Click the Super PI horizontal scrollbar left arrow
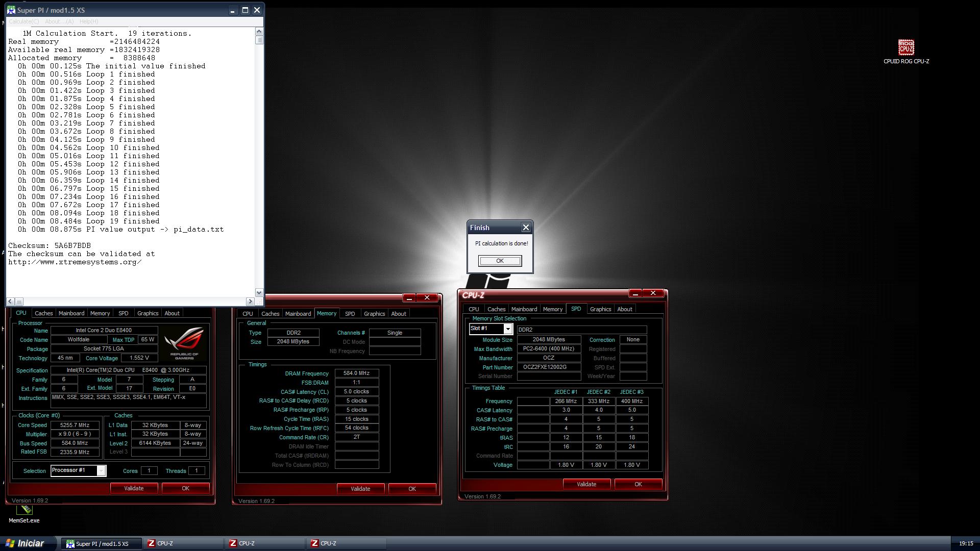 point(10,302)
